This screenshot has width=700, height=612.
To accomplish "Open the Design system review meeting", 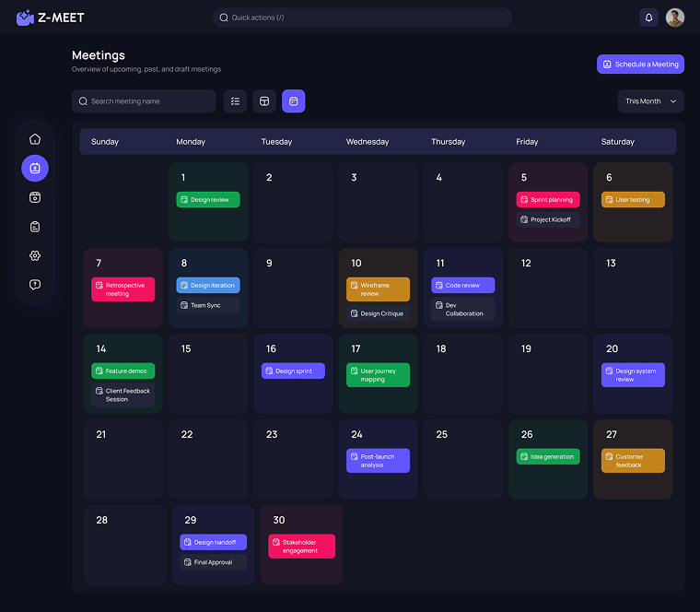I will [x=633, y=375].
